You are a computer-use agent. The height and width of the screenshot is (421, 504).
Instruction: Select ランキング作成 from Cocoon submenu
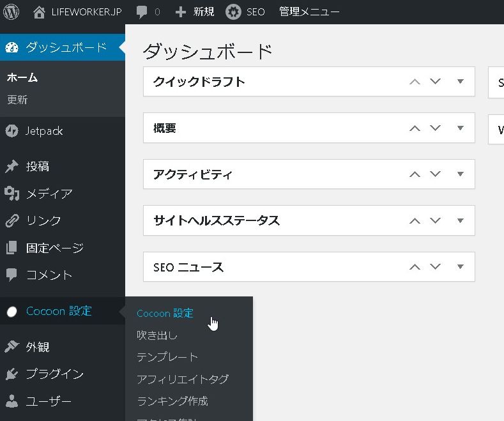pos(172,401)
